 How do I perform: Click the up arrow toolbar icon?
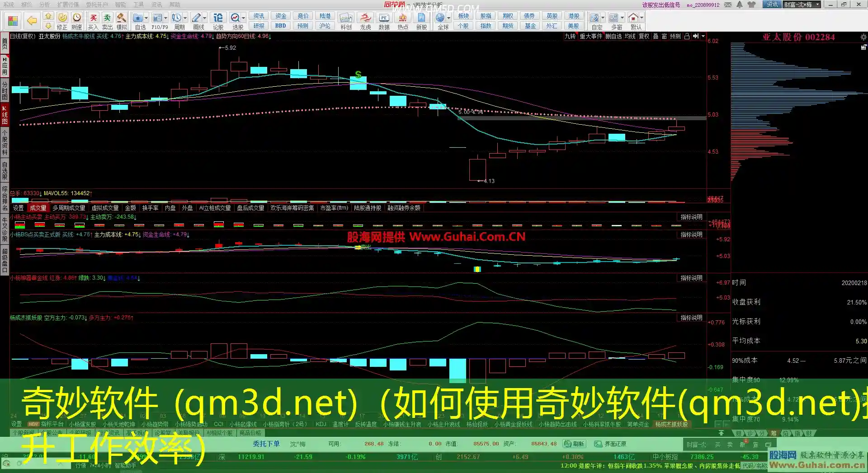(48, 16)
